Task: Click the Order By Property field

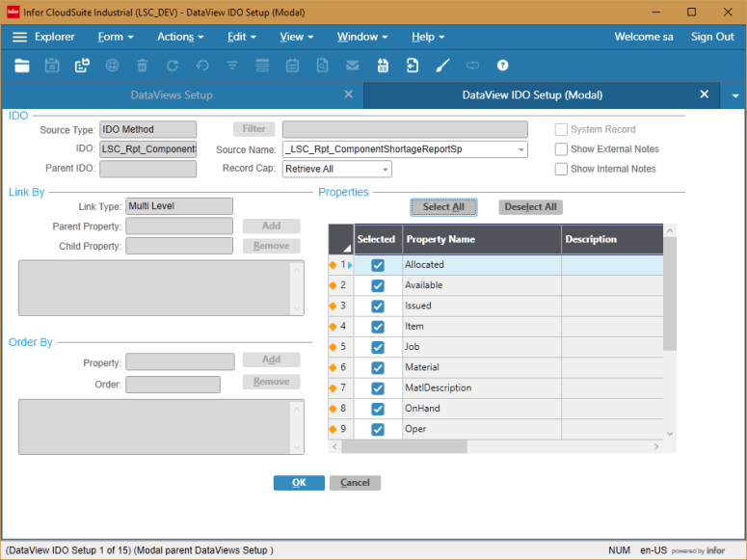Action: [180, 361]
